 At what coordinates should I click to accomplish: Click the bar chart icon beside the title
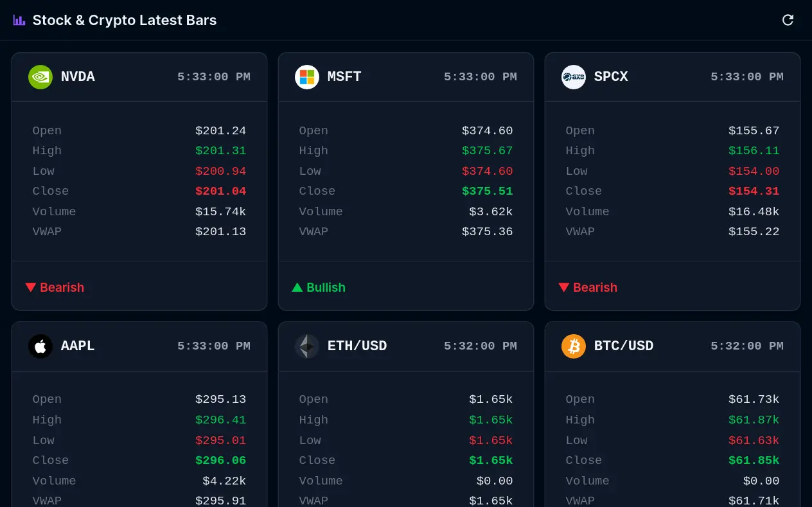19,20
